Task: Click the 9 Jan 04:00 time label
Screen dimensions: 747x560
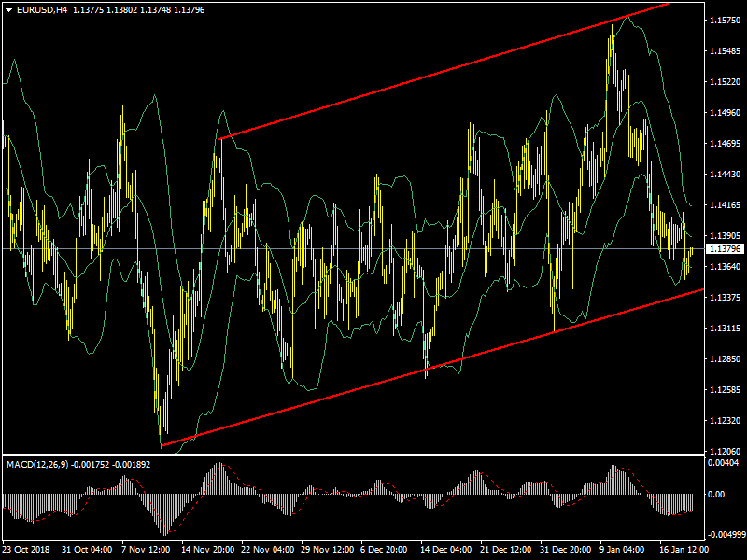Action: coord(622,550)
